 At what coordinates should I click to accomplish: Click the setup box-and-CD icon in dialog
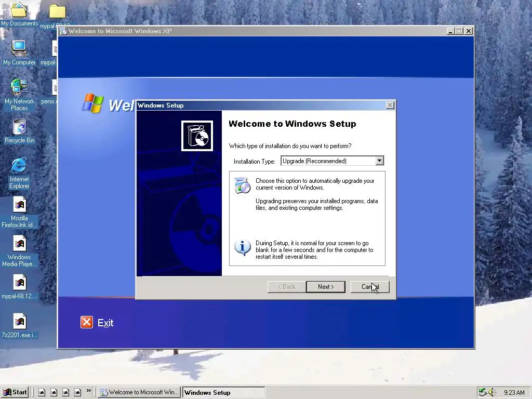[x=197, y=136]
